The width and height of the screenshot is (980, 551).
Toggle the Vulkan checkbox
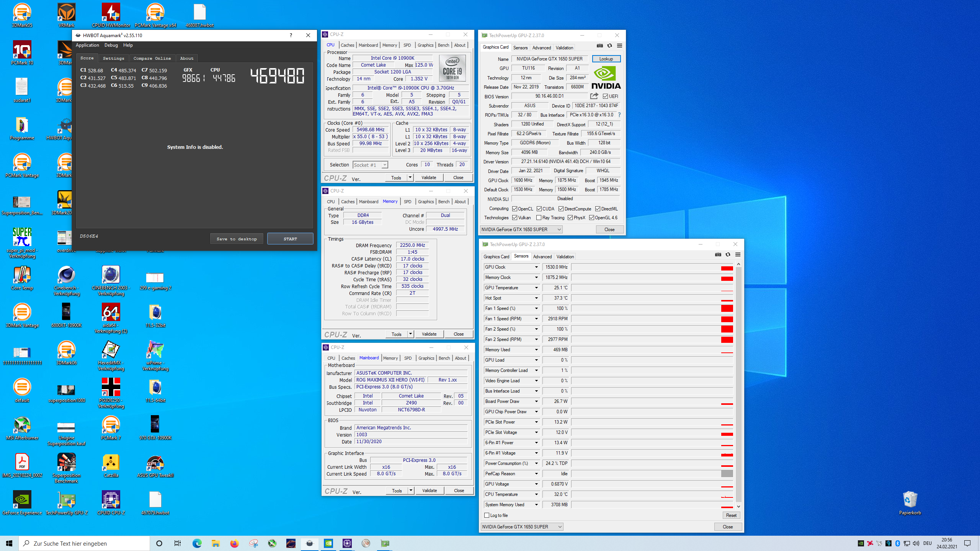515,218
